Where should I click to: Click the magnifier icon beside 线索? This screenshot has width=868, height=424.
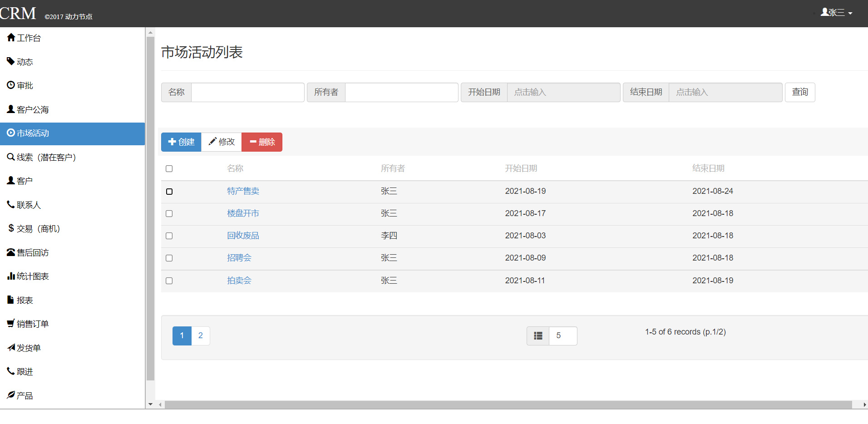11,157
